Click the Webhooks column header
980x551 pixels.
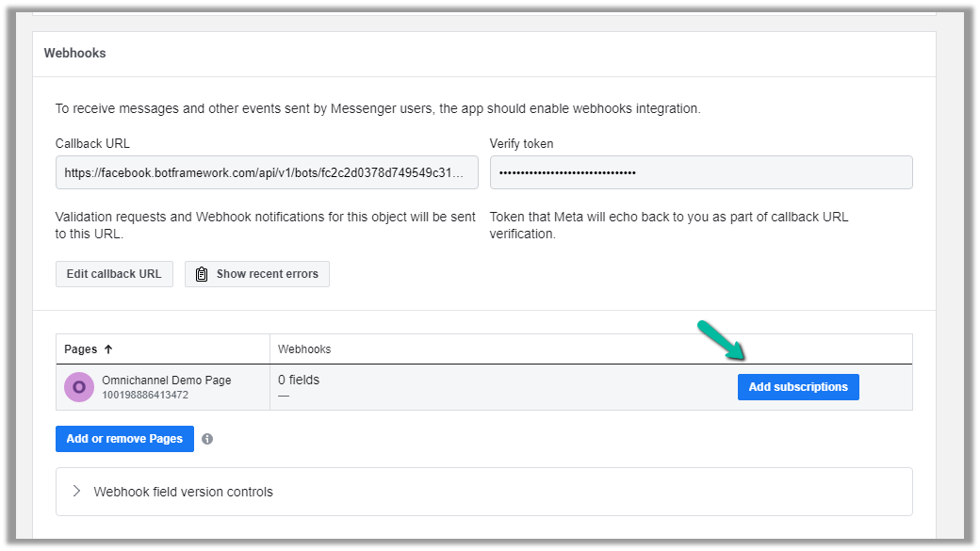tap(304, 349)
